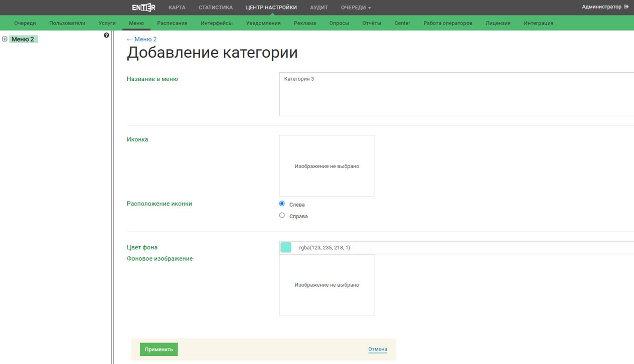Viewport: 634px width, 364px height.
Task: Open the Статистика top menu
Action: [x=215, y=8]
